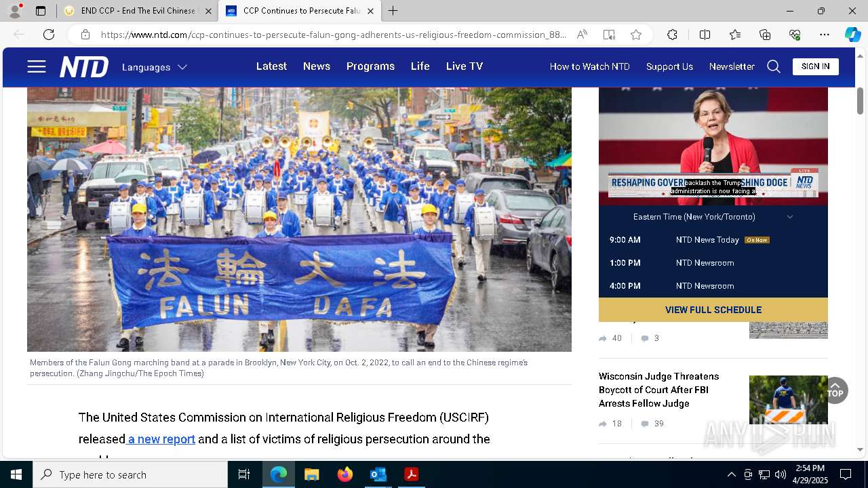868x488 pixels.
Task: Open File Explorer from taskbar
Action: coord(311,474)
